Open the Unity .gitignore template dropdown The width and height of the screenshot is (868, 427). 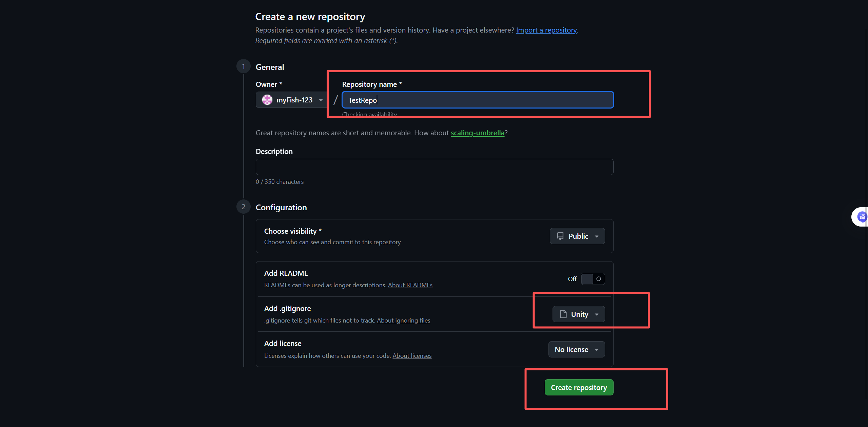579,314
